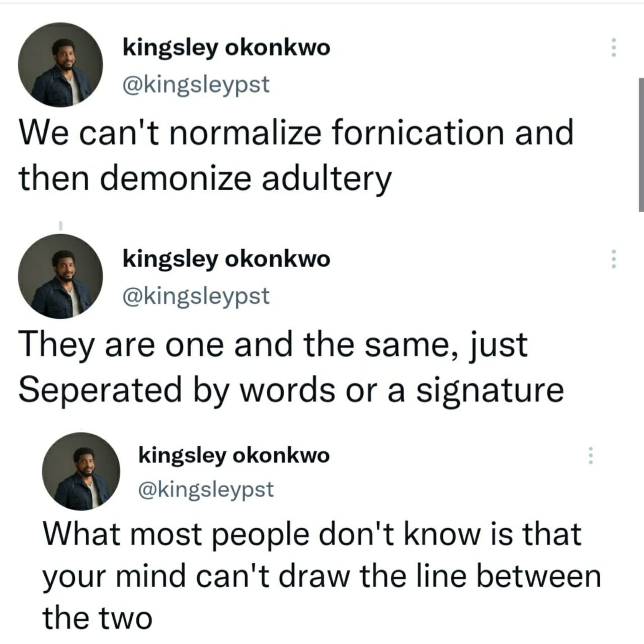Open kingsley okonkwo's name on the first tweet

pyautogui.click(x=226, y=48)
